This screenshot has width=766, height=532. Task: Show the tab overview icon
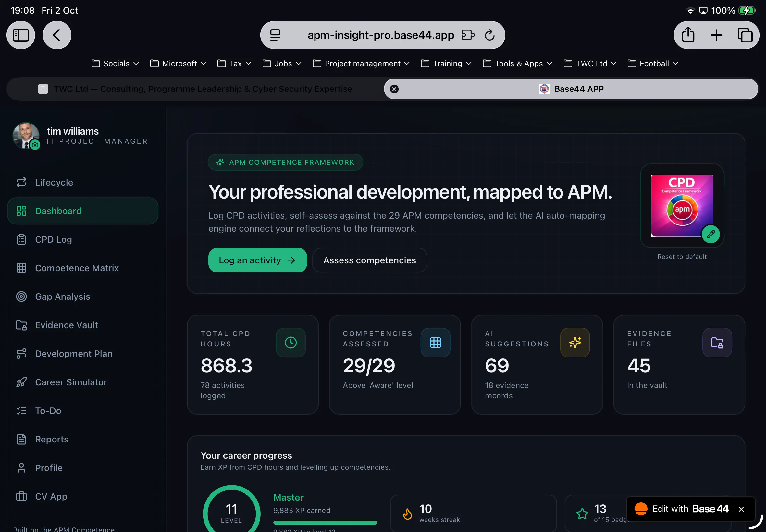[745, 35]
